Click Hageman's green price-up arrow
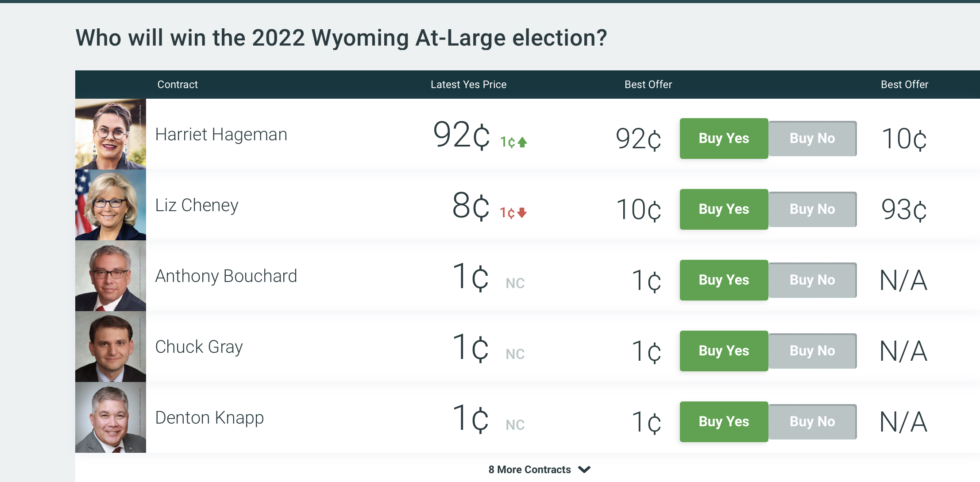Image resolution: width=980 pixels, height=482 pixels. tap(522, 142)
